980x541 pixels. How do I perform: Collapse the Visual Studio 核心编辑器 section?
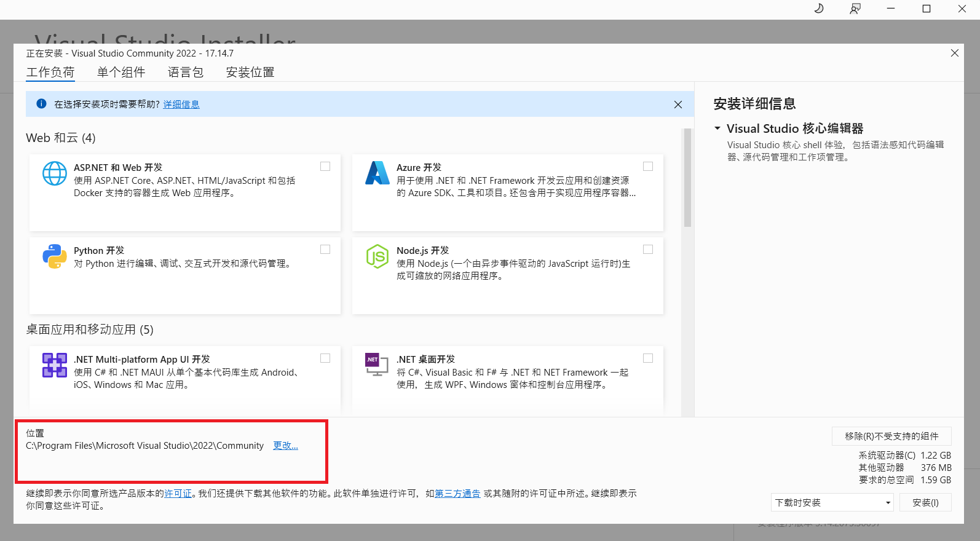(717, 128)
